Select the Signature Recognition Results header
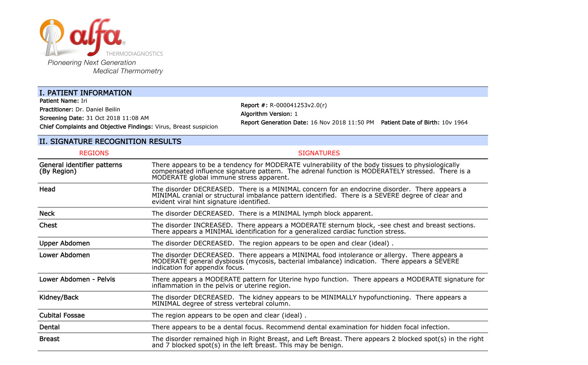Viewport: 588px width, 365px height. coord(110,141)
